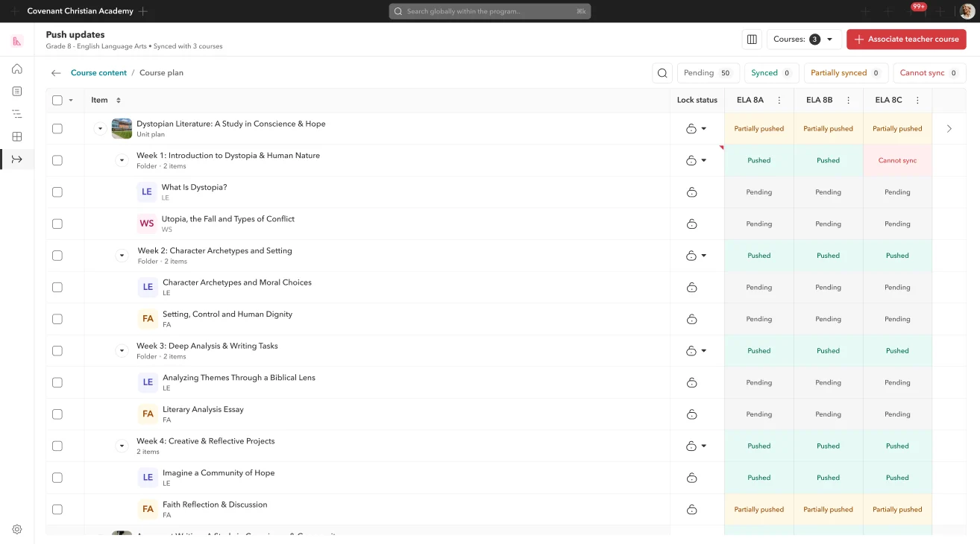980x544 pixels.
Task: Filter by Cannot sync status tab
Action: pyautogui.click(x=929, y=73)
